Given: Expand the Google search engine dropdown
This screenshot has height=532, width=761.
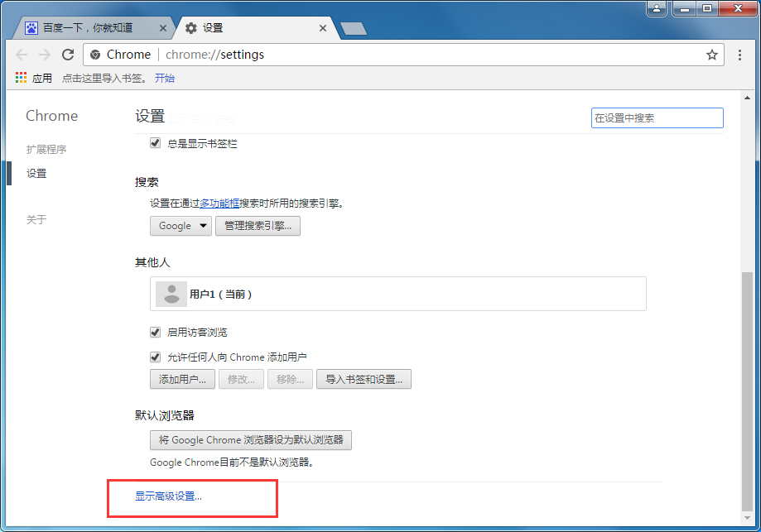Looking at the screenshot, I should (181, 226).
